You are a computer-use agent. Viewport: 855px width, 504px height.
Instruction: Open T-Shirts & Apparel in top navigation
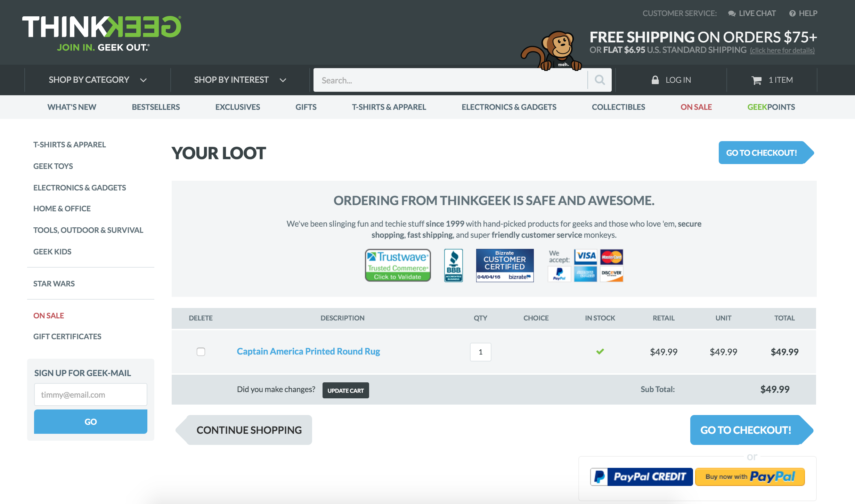pos(389,107)
